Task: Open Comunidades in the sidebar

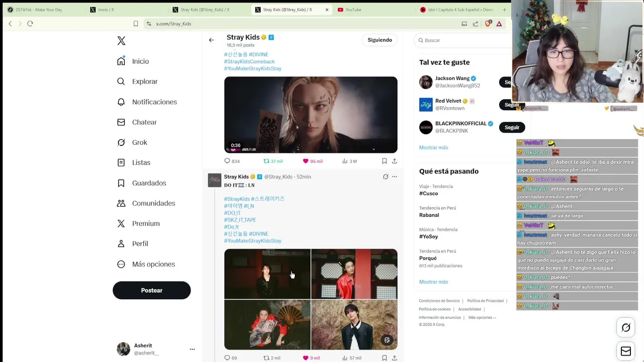Action: [146, 203]
